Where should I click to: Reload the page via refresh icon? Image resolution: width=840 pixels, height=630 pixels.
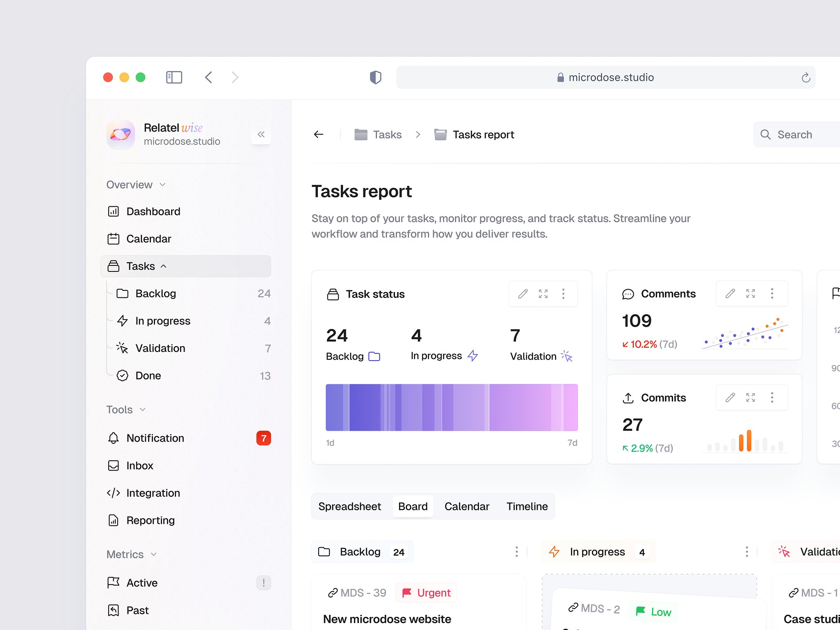click(x=806, y=78)
